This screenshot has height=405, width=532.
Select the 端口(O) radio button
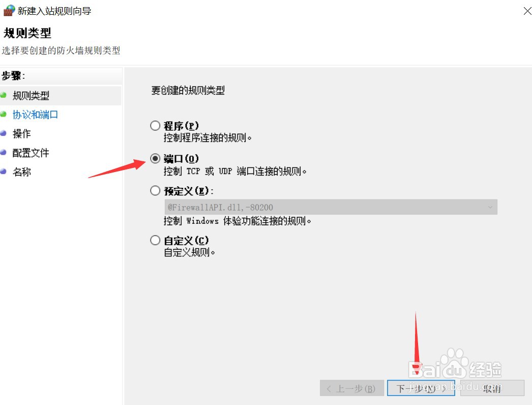(x=155, y=158)
